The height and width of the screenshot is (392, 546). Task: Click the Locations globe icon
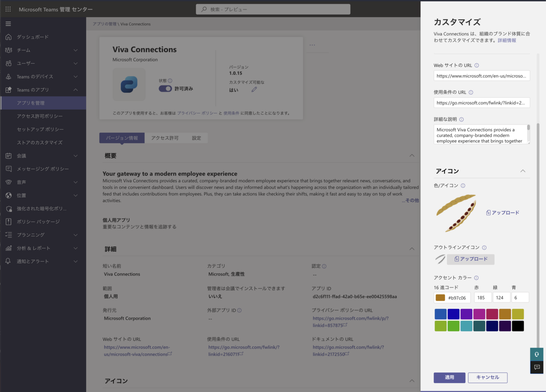point(8,195)
